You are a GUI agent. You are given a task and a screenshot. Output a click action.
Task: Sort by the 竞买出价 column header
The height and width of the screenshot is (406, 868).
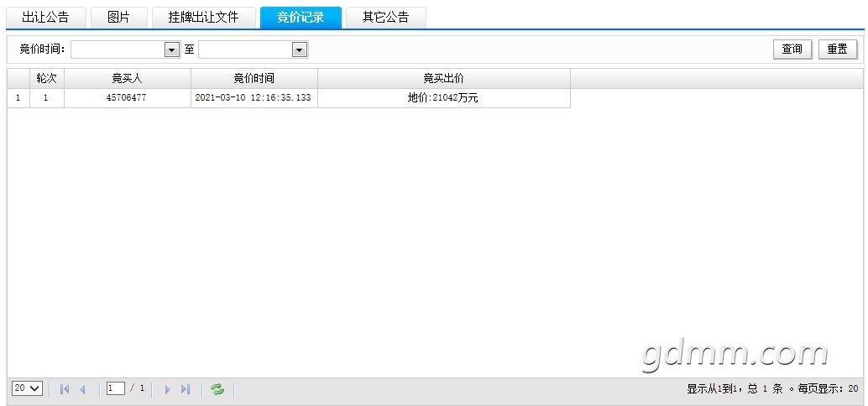pyautogui.click(x=444, y=79)
